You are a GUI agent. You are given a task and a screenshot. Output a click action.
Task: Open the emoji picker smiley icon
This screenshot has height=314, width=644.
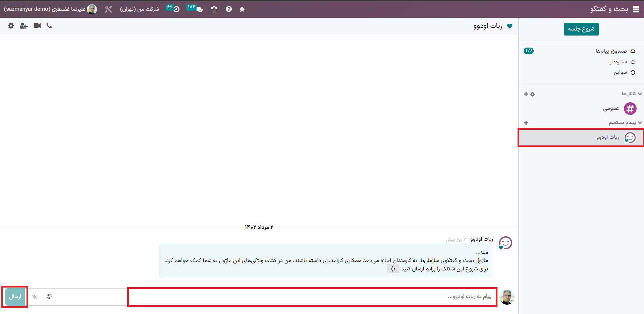[x=49, y=296]
